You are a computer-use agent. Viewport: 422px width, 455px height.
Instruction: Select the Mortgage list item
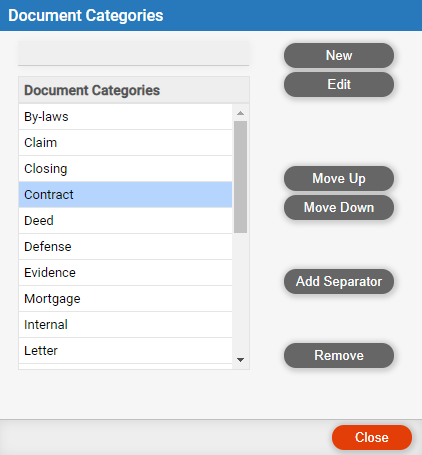(x=125, y=299)
